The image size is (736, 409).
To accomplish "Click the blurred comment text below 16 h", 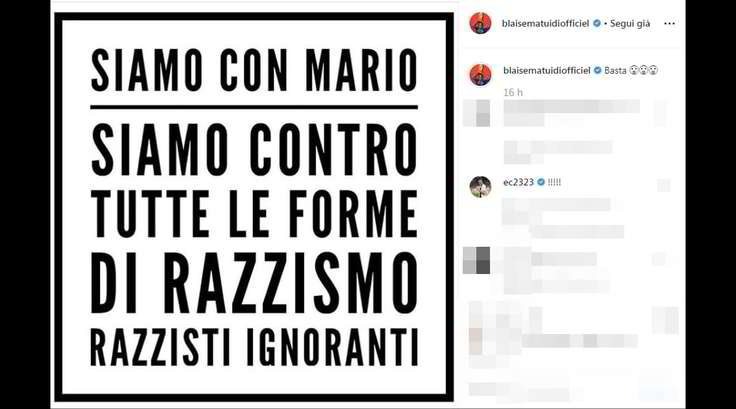I will (x=571, y=113).
